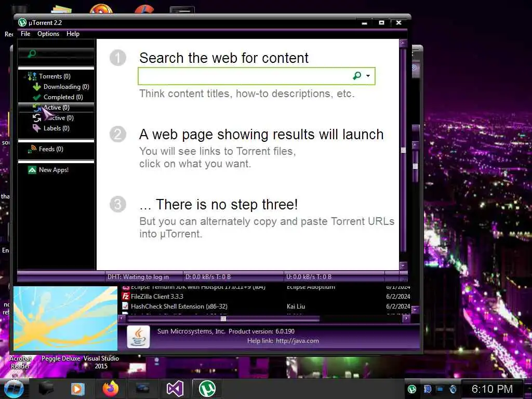This screenshot has height=399, width=532.
Task: Click the Labels tag icon
Action: tap(37, 128)
